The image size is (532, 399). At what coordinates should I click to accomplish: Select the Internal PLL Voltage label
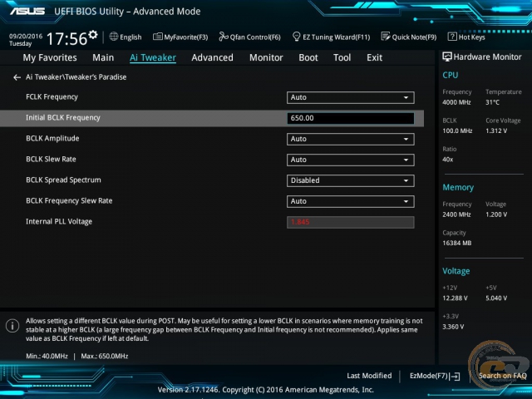tap(59, 222)
